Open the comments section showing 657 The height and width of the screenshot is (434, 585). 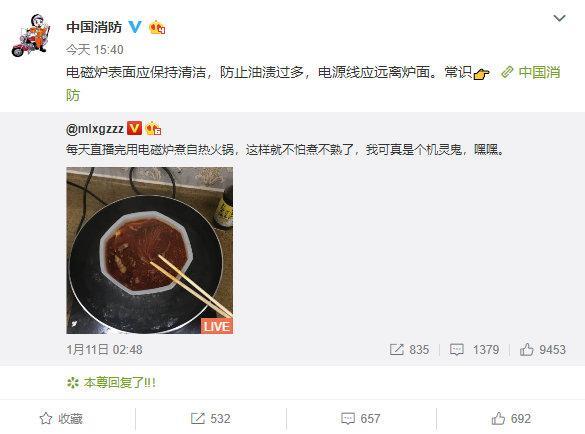pos(360,419)
